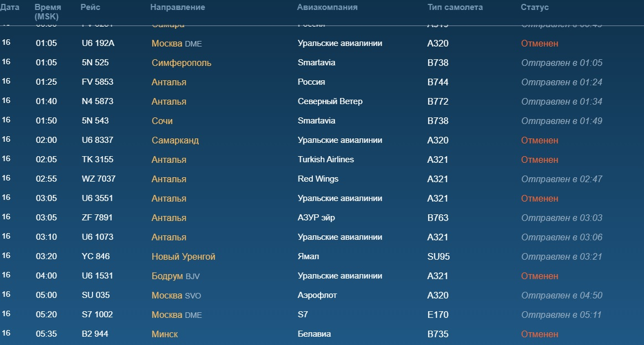
Task: Open Анталья destination of flight U6 1073
Action: coord(169,237)
